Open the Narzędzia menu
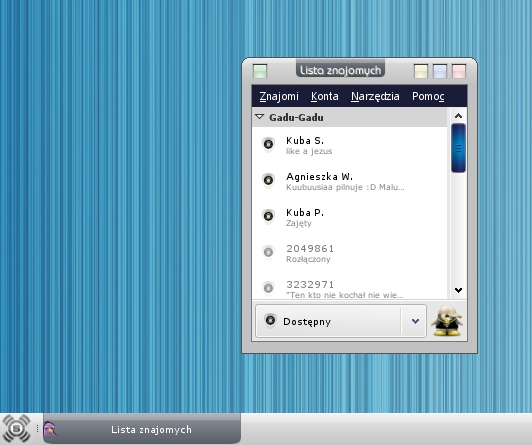 375,96
